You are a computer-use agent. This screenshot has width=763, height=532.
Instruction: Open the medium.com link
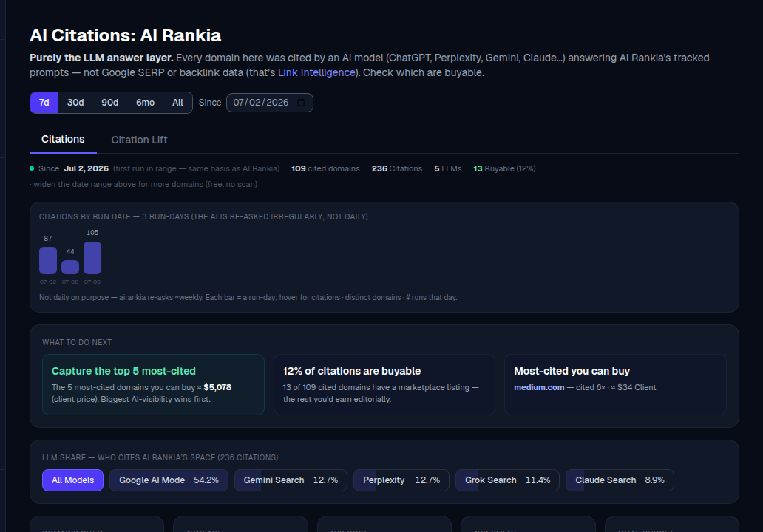[539, 387]
